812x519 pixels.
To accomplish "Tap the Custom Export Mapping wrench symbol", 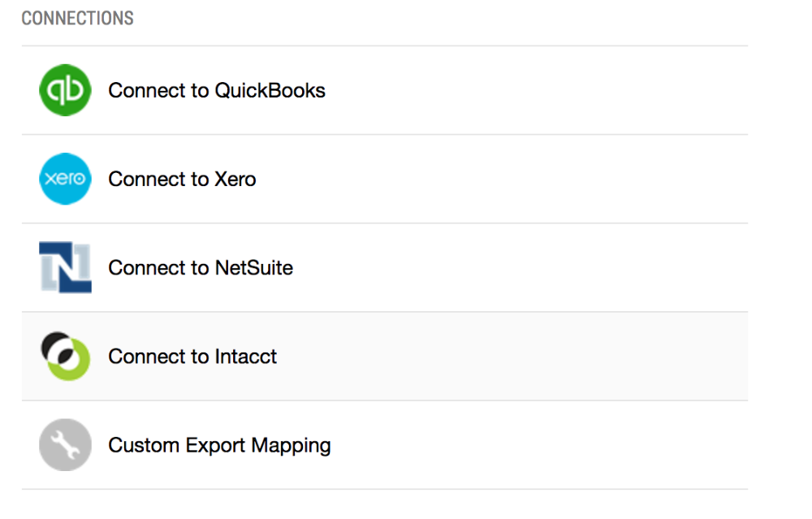I will point(65,445).
